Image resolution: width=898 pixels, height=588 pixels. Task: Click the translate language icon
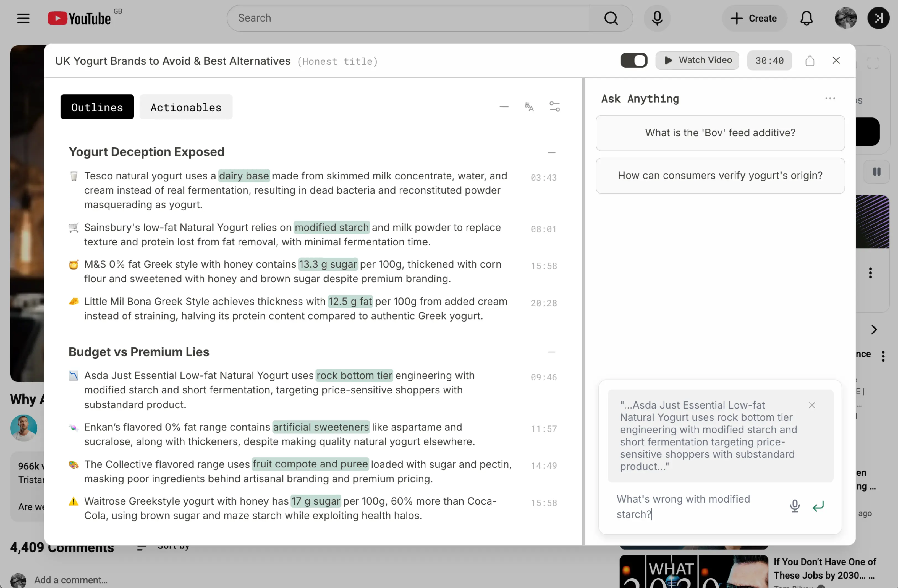(x=529, y=107)
